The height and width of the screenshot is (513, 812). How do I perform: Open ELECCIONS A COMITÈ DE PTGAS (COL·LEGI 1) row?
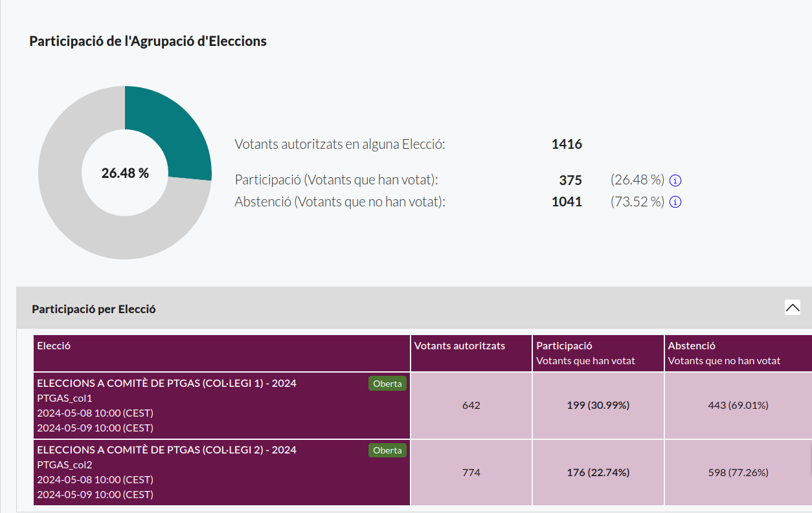pyautogui.click(x=166, y=384)
